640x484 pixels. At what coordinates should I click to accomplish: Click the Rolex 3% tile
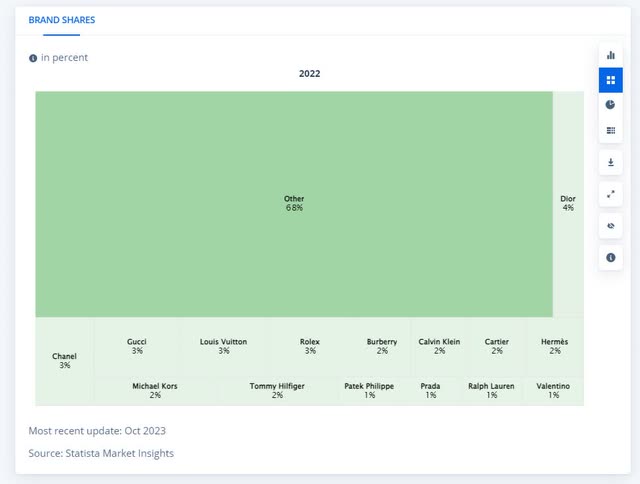point(310,347)
